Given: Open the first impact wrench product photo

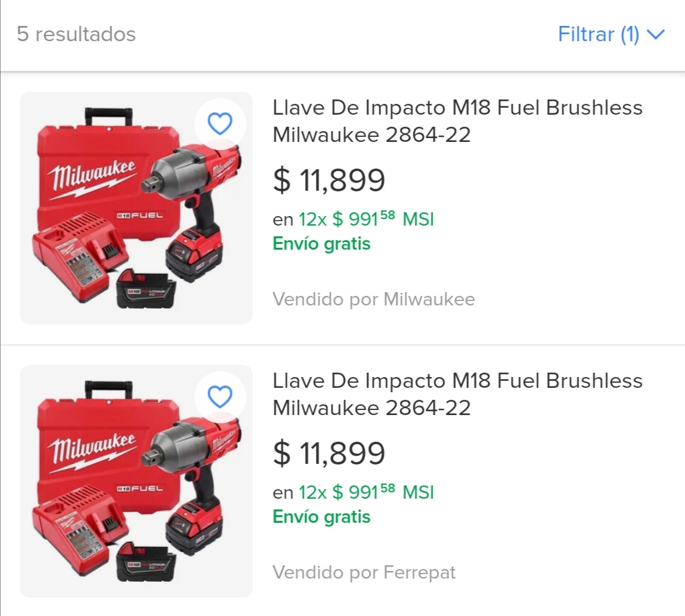Looking at the screenshot, I should [x=136, y=209].
